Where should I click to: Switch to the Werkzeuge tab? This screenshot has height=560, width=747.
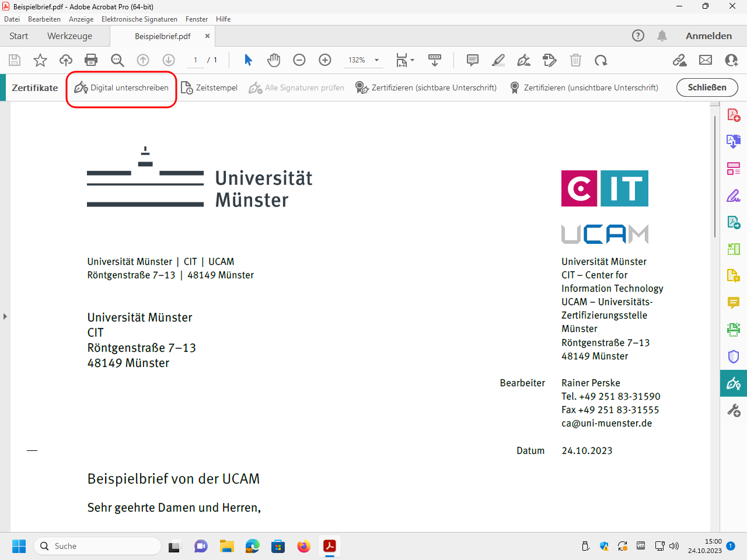(x=69, y=36)
